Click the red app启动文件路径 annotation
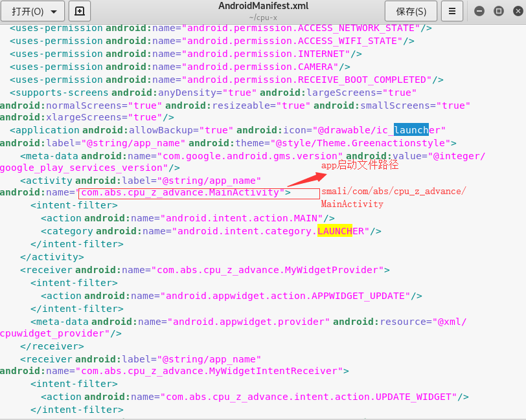The height and width of the screenshot is (420, 526). click(x=360, y=166)
